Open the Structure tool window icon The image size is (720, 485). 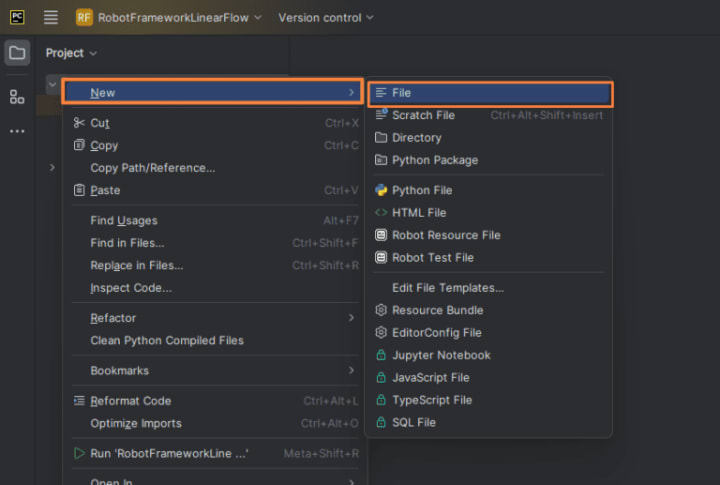(x=17, y=97)
